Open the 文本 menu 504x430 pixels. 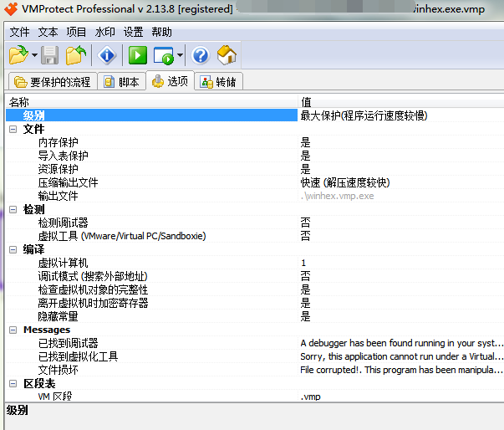coord(48,32)
